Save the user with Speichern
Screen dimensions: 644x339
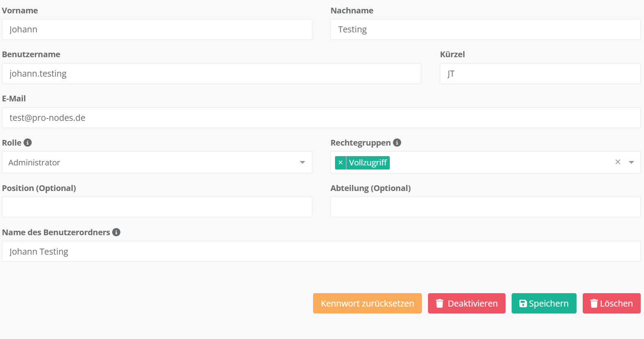tap(544, 303)
